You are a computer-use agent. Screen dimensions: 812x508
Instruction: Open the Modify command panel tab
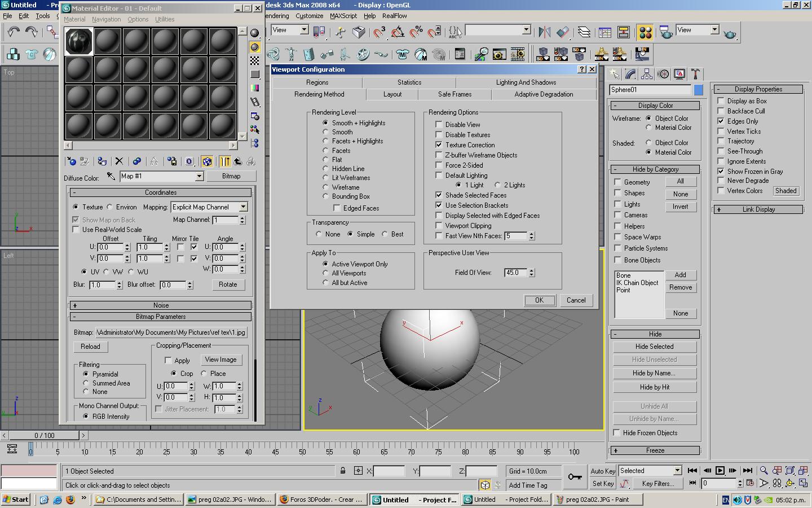630,74
